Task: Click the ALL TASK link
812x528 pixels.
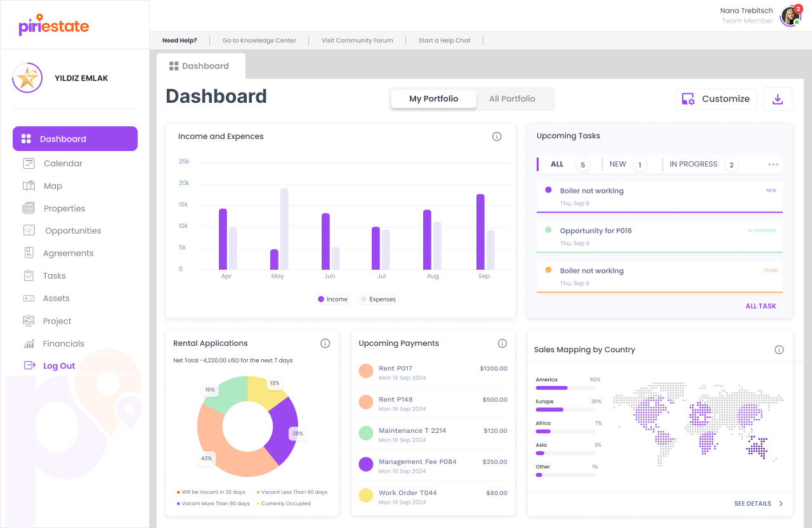Action: 761,306
